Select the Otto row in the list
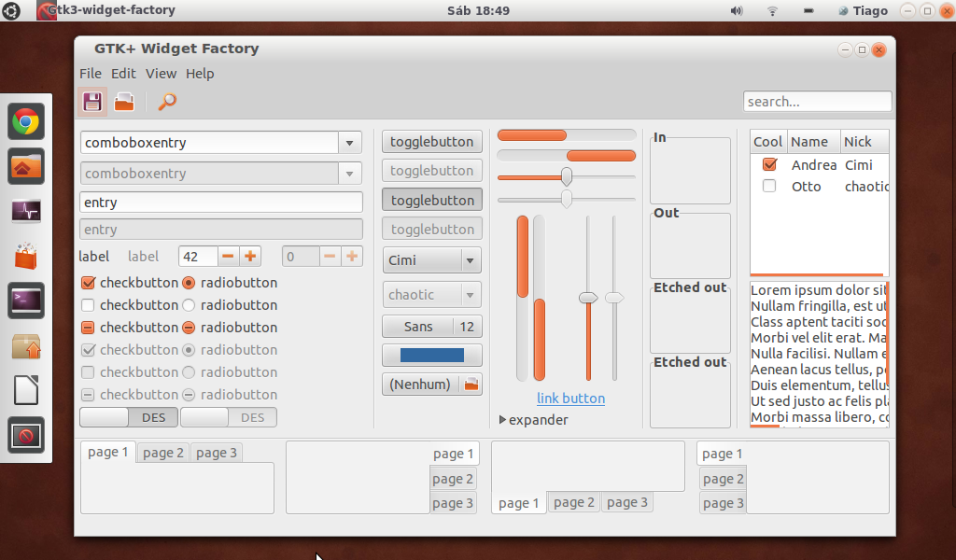Viewport: 956px width, 560px height. point(820,187)
